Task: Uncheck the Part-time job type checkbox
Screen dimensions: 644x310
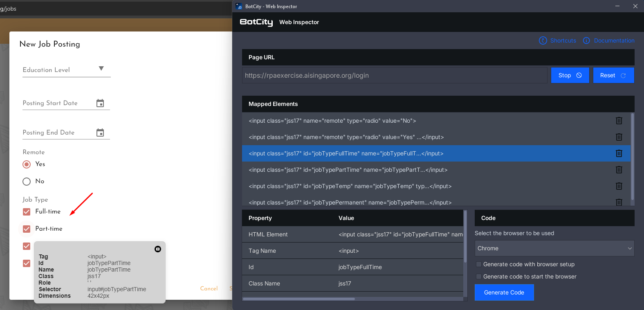Action: (27, 229)
